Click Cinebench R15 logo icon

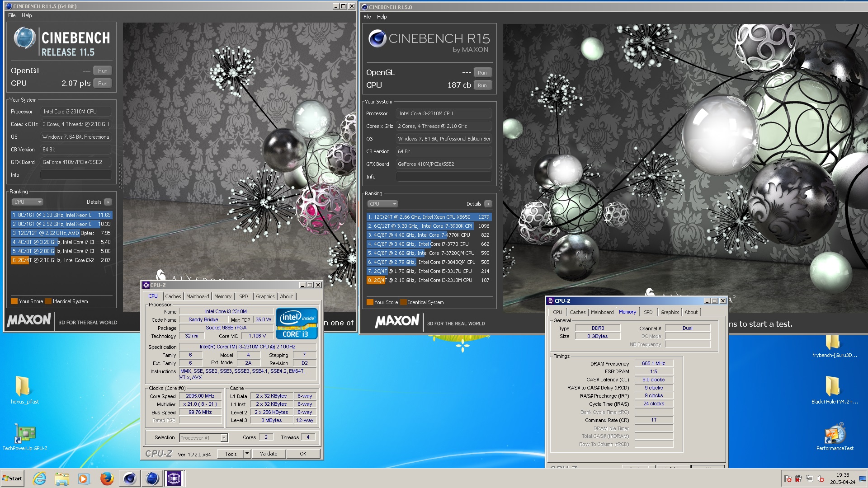point(377,39)
